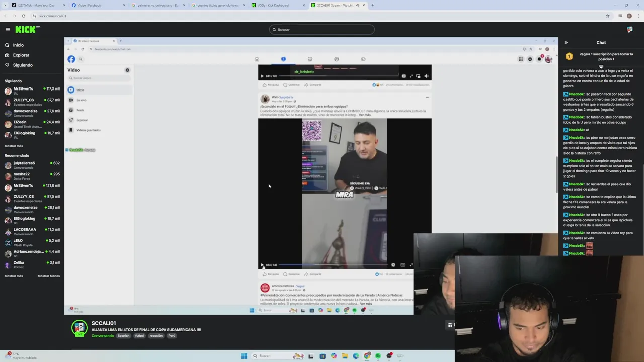Open ElZeein channel in sidebar
This screenshot has width=644, height=362.
pyautogui.click(x=32, y=124)
